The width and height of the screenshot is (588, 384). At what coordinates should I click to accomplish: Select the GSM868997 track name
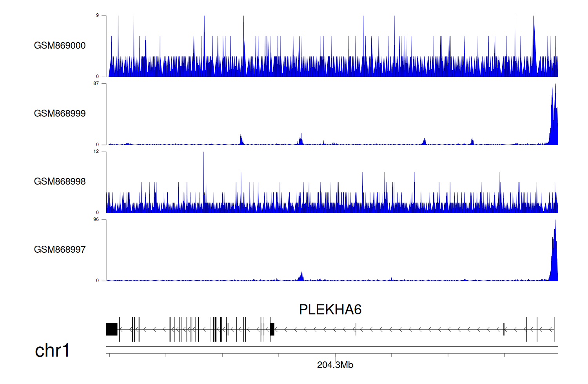point(60,250)
